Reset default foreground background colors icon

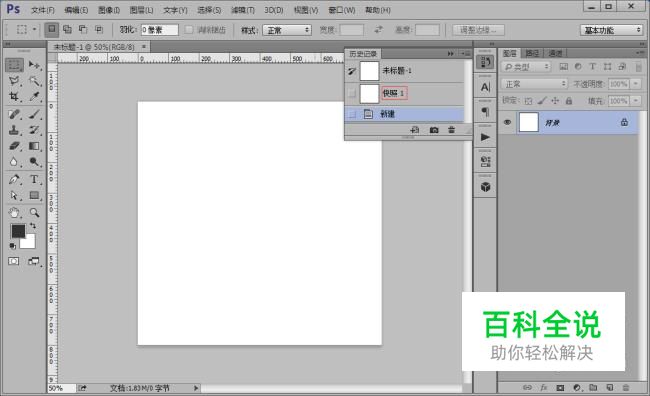tap(12, 246)
